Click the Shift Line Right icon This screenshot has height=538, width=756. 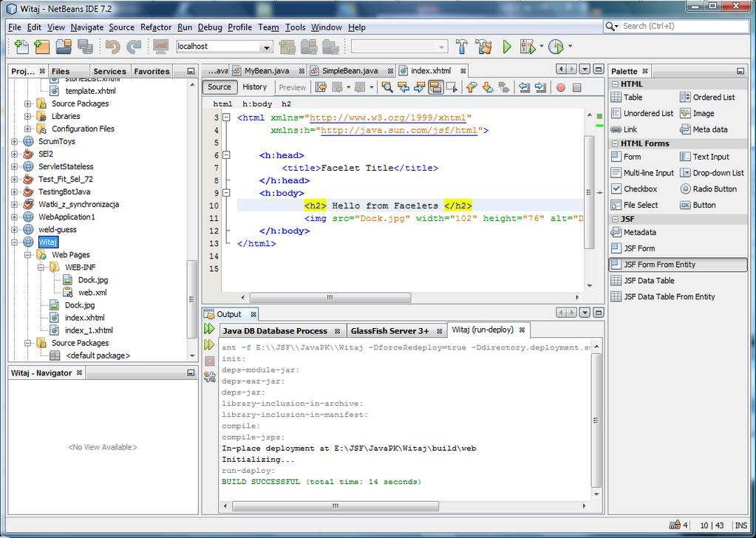[540, 87]
